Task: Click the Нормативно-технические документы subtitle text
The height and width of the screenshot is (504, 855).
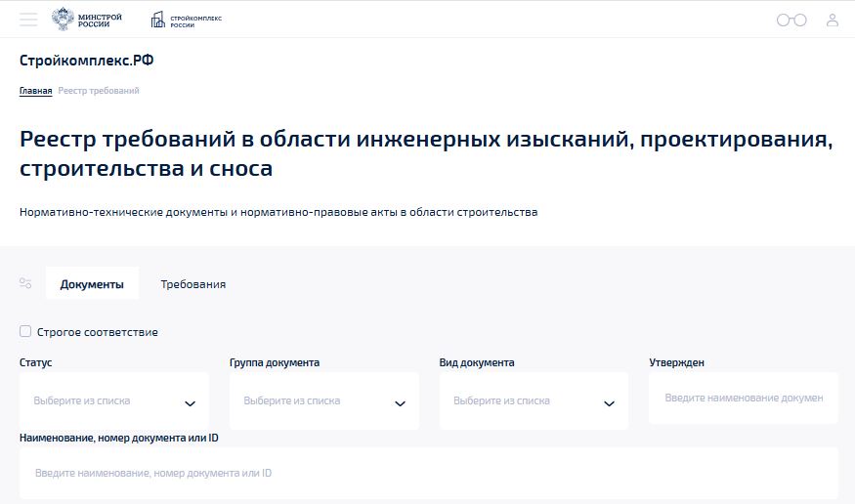Action: tap(278, 212)
